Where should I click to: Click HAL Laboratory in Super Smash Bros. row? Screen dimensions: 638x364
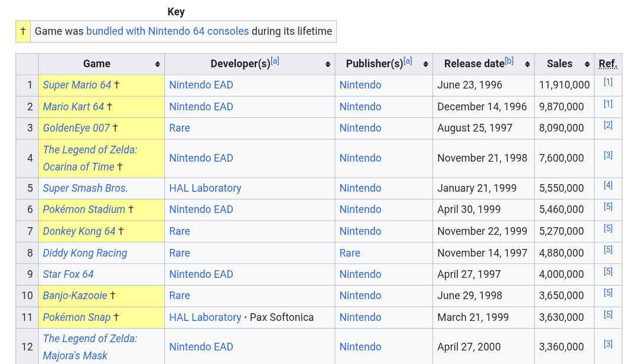(205, 188)
